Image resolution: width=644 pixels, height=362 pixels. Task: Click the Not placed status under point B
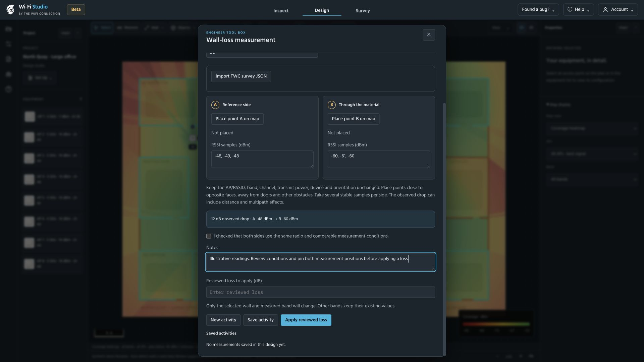point(338,133)
